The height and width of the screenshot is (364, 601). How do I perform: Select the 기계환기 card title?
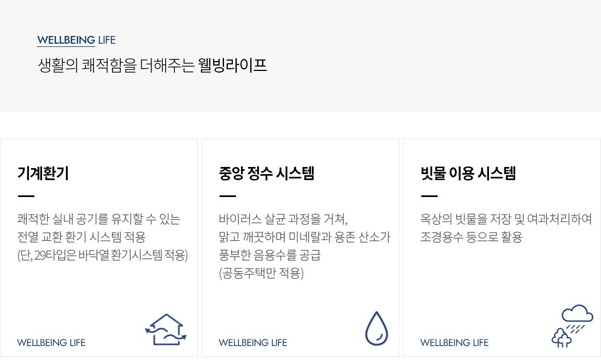43,174
